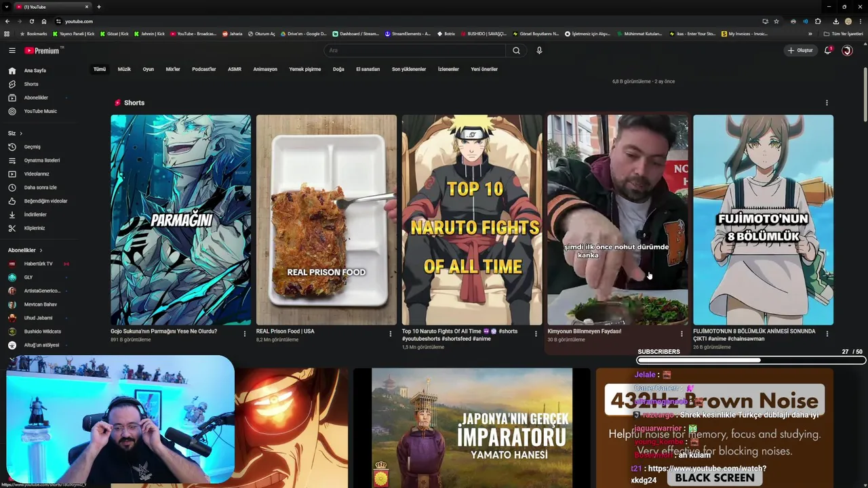The width and height of the screenshot is (868, 488).
Task: Bookmark this page with the star icon
Action: (x=776, y=21)
